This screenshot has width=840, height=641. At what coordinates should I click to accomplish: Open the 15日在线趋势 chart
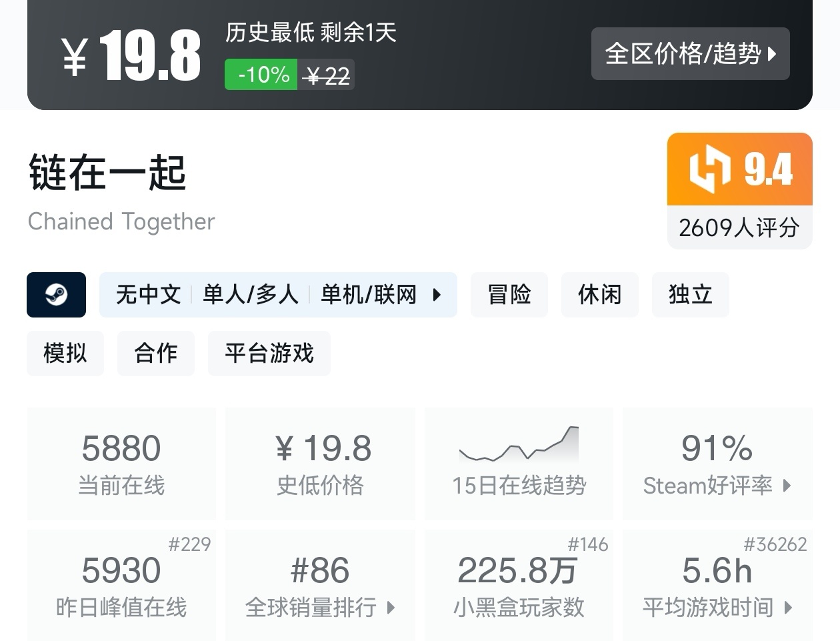(x=519, y=464)
